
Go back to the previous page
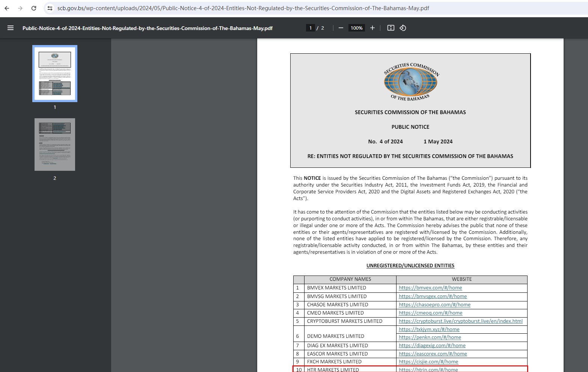pos(7,8)
